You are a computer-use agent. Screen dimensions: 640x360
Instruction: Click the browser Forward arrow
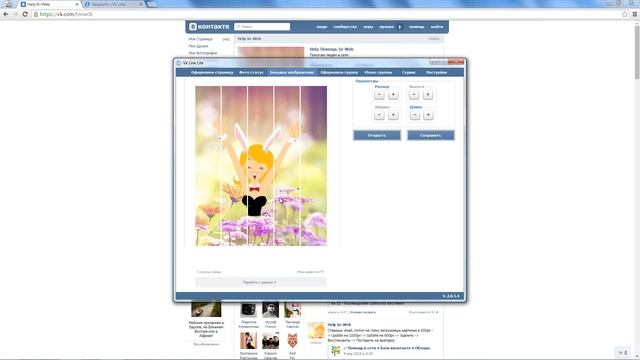(x=15, y=14)
